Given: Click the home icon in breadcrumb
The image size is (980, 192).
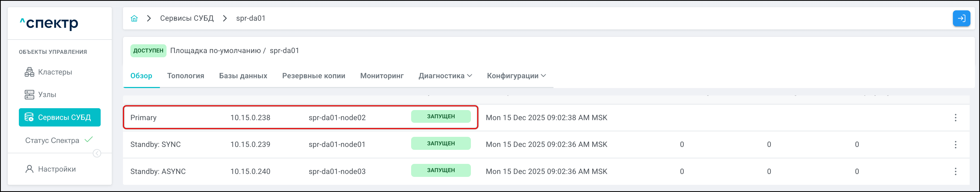Looking at the screenshot, I should (134, 18).
